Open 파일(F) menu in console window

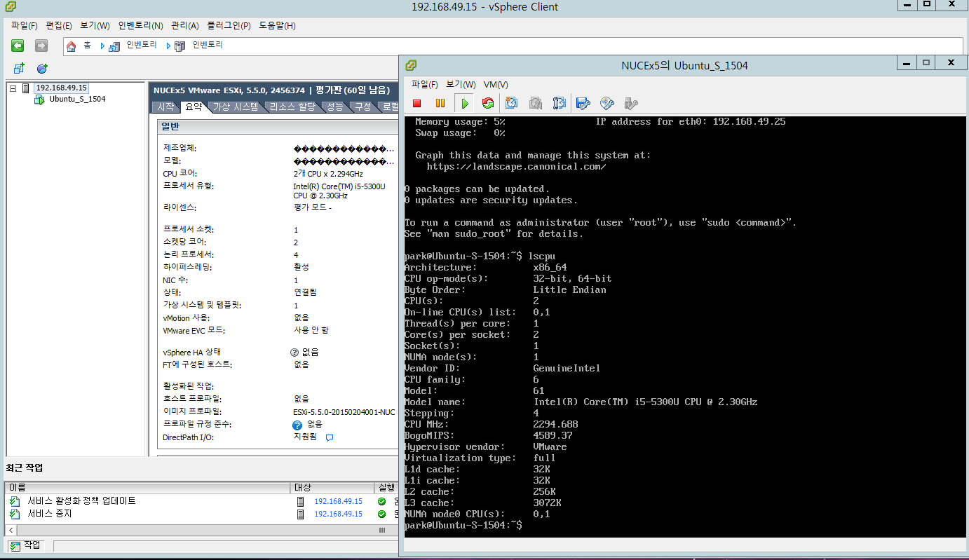425,84
